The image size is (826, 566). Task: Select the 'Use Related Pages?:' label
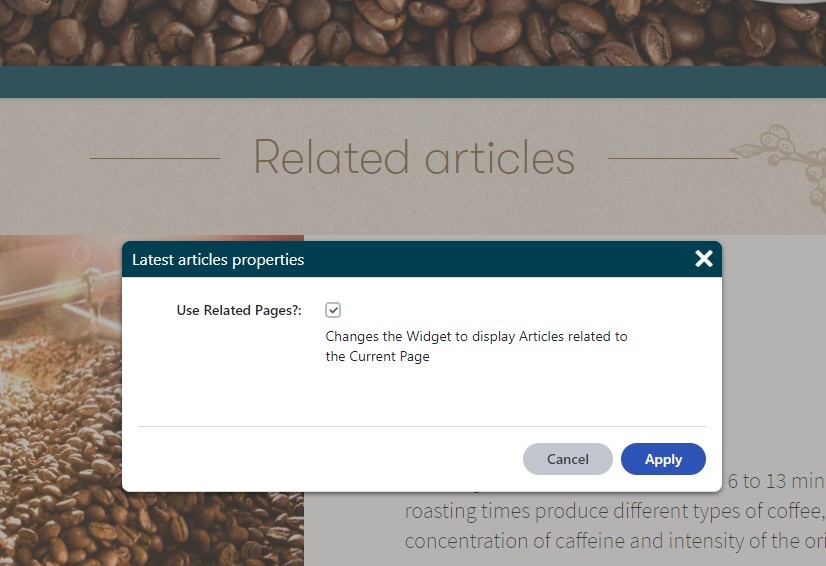[239, 310]
